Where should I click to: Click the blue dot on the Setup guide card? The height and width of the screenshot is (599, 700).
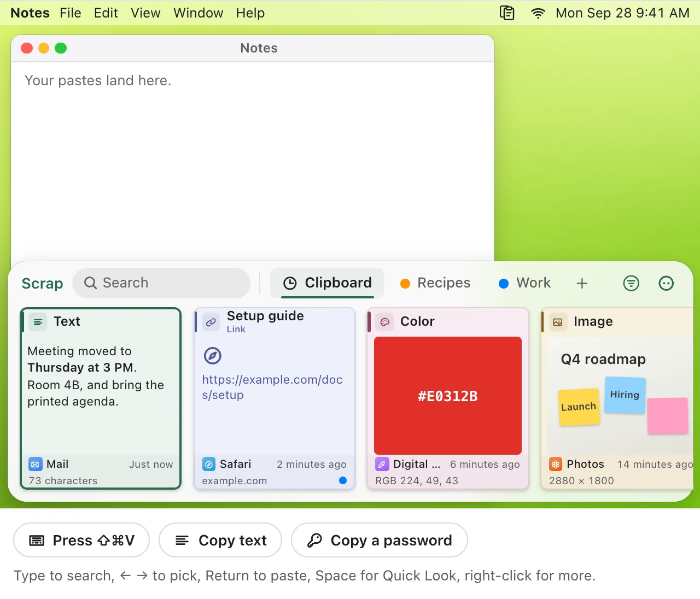343,480
